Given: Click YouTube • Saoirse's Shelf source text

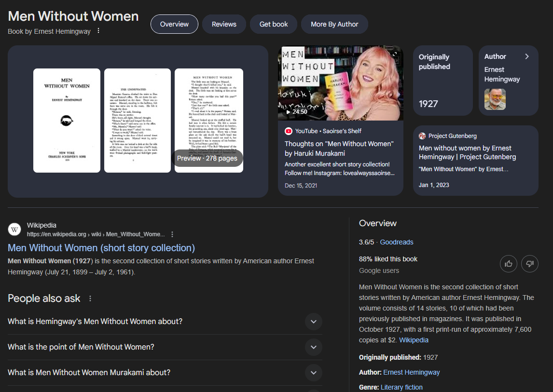Looking at the screenshot, I should click(328, 131).
